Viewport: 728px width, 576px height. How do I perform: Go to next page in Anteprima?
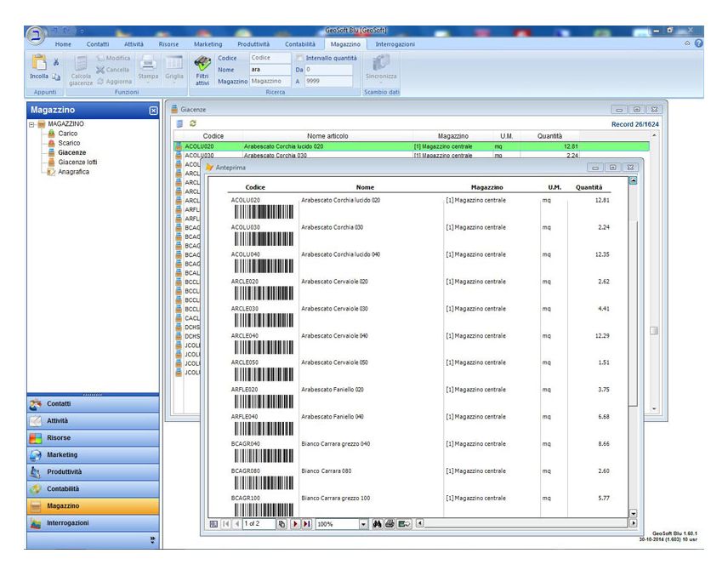(x=295, y=524)
